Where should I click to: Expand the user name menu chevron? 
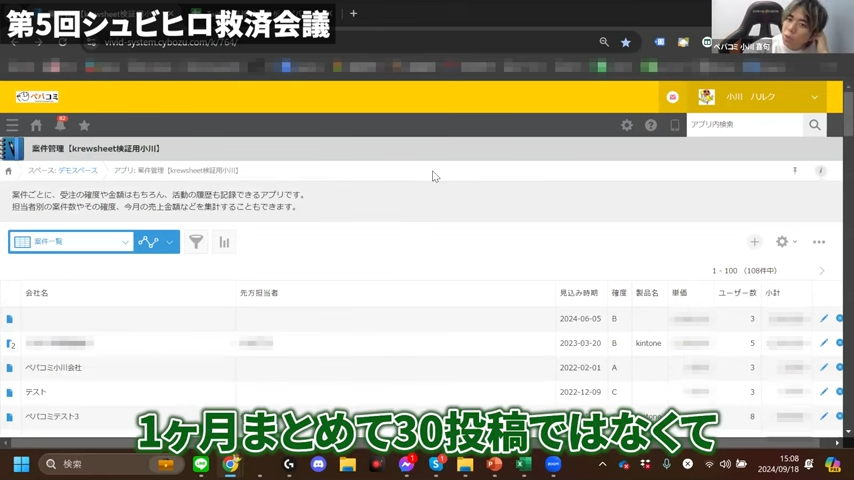[814, 97]
